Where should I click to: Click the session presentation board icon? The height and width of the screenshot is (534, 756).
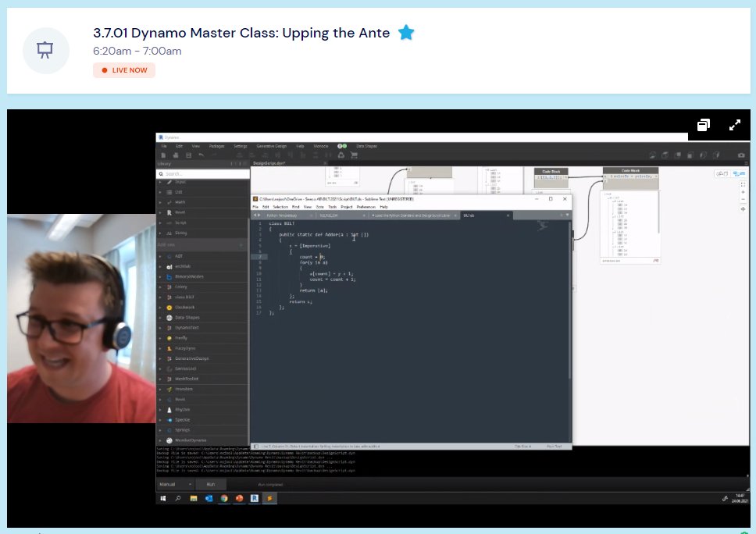tap(45, 51)
